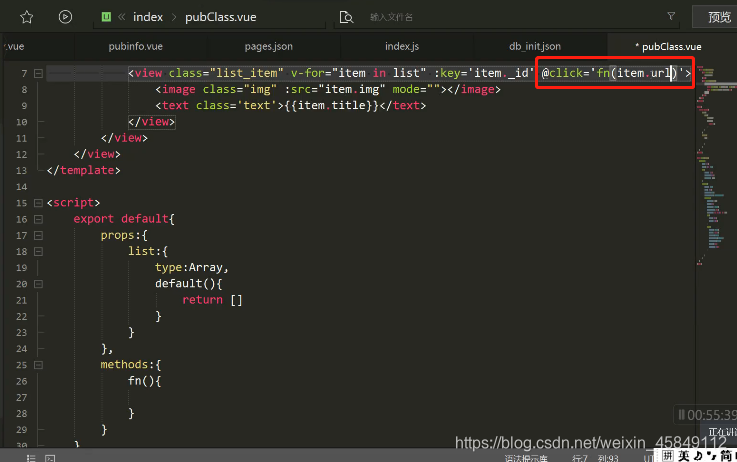Toggle the IME punctuation mode icon

click(x=712, y=456)
